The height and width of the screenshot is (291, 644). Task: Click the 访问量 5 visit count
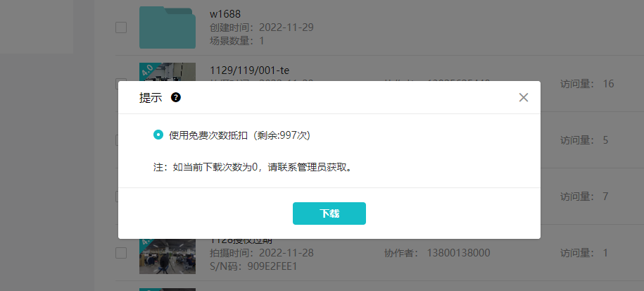584,140
